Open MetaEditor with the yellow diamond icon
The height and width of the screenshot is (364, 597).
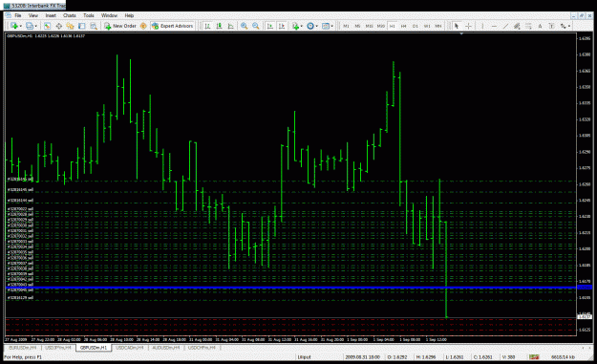tap(143, 26)
